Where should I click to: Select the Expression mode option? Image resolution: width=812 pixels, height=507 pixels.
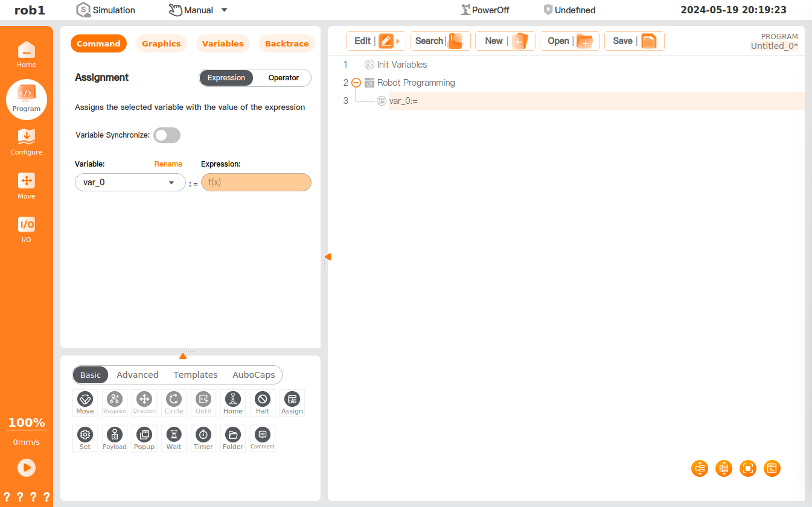[226, 78]
